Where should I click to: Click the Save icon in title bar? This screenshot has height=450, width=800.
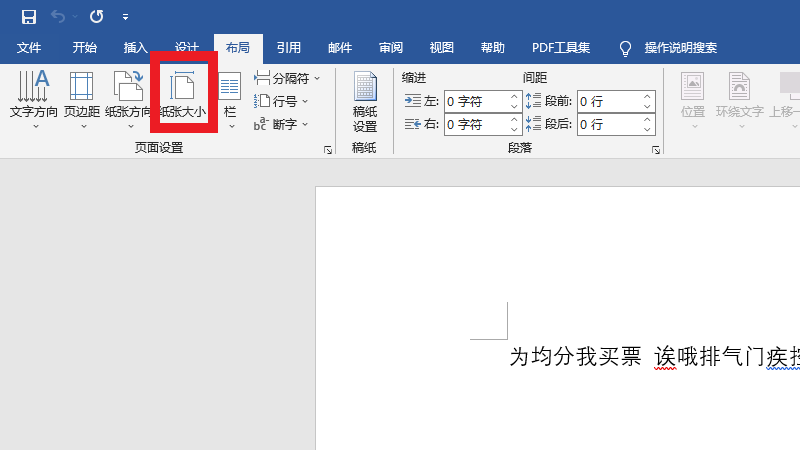[x=28, y=17]
